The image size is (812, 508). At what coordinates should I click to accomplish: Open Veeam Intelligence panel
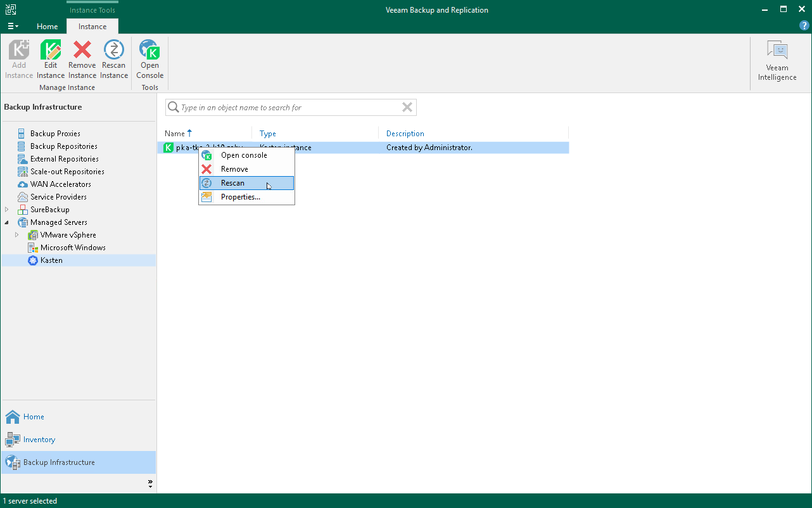point(777,61)
